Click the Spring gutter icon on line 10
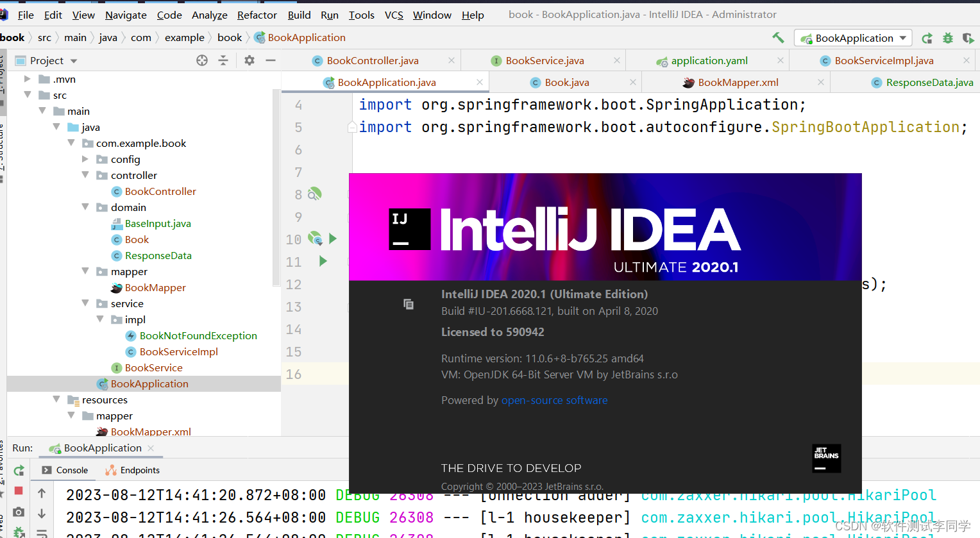980x538 pixels. pos(315,239)
